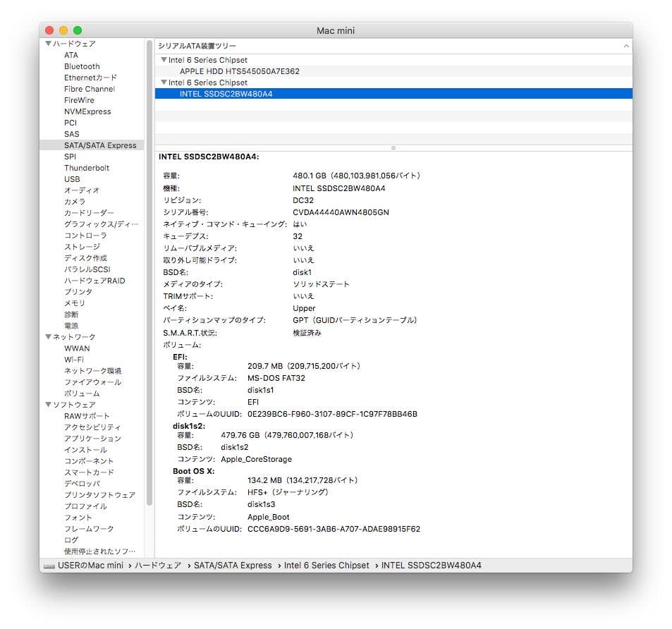672x629 pixels.
Task: Open NVMExpress in the sidebar
Action: point(87,111)
